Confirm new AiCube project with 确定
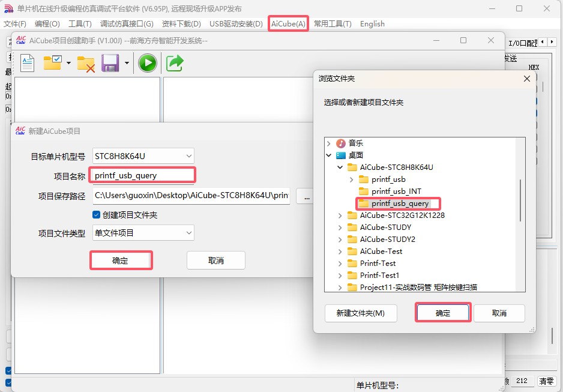 [121, 261]
